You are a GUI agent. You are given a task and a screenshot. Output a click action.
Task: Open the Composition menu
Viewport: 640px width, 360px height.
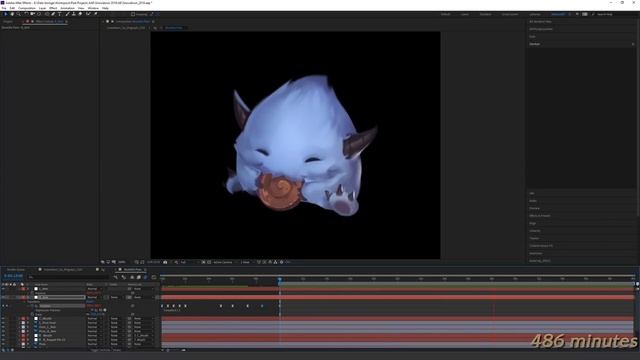(27, 8)
